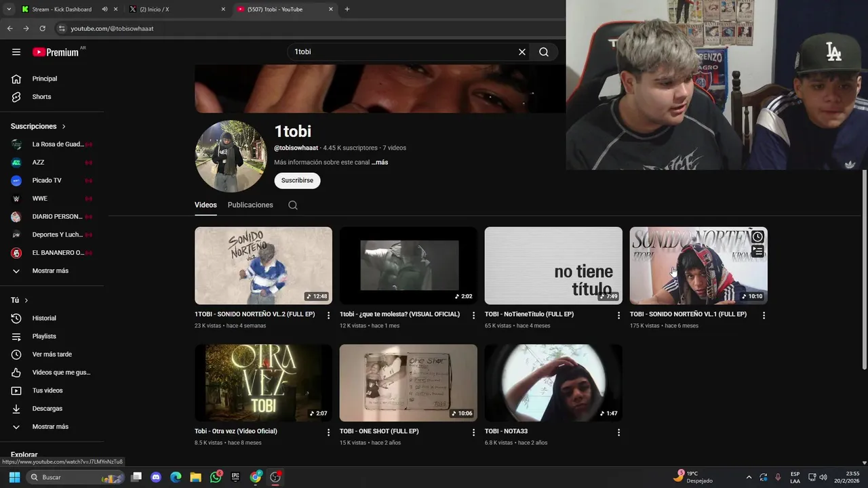
Task: Switch to the Inicio / X tab
Action: [178, 9]
